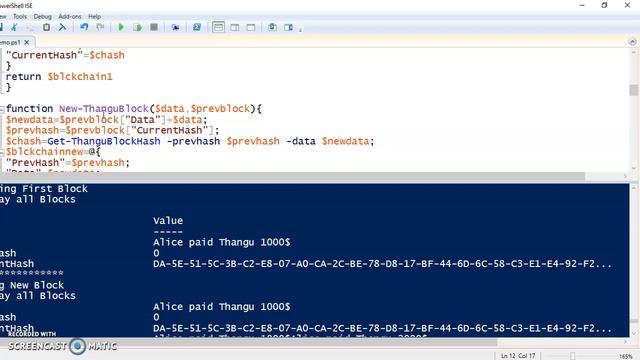
Task: Run Selection toolbar icon
Action: 138,27
